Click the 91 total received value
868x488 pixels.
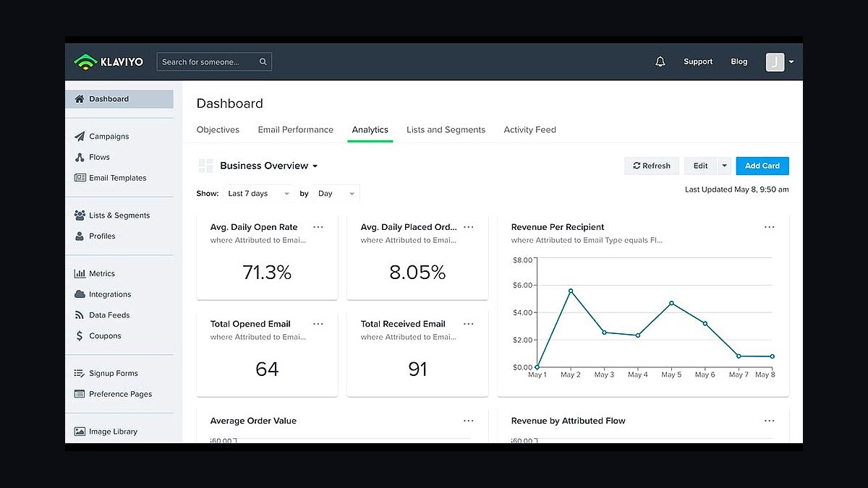pyautogui.click(x=417, y=369)
